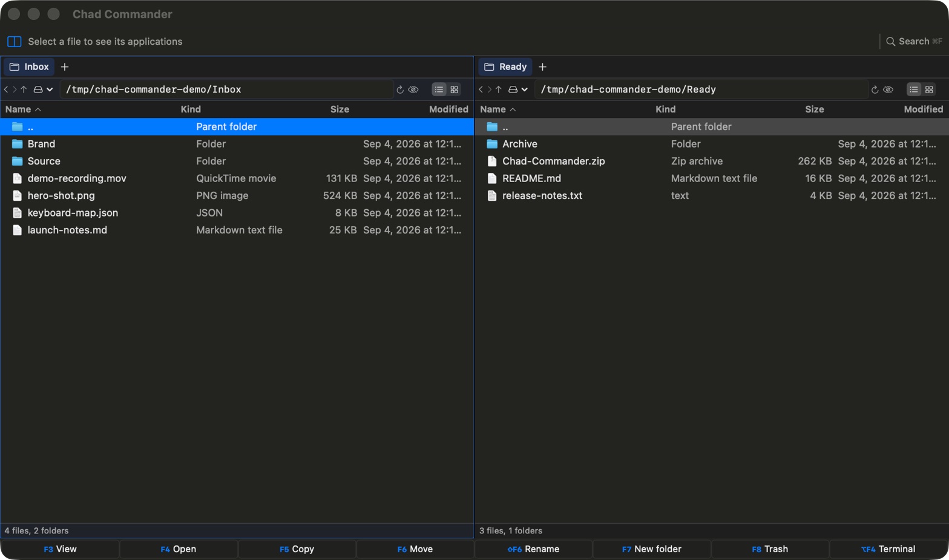Switch Ready pane to list view
Screen dimensions: 949x560
[x=914, y=90]
